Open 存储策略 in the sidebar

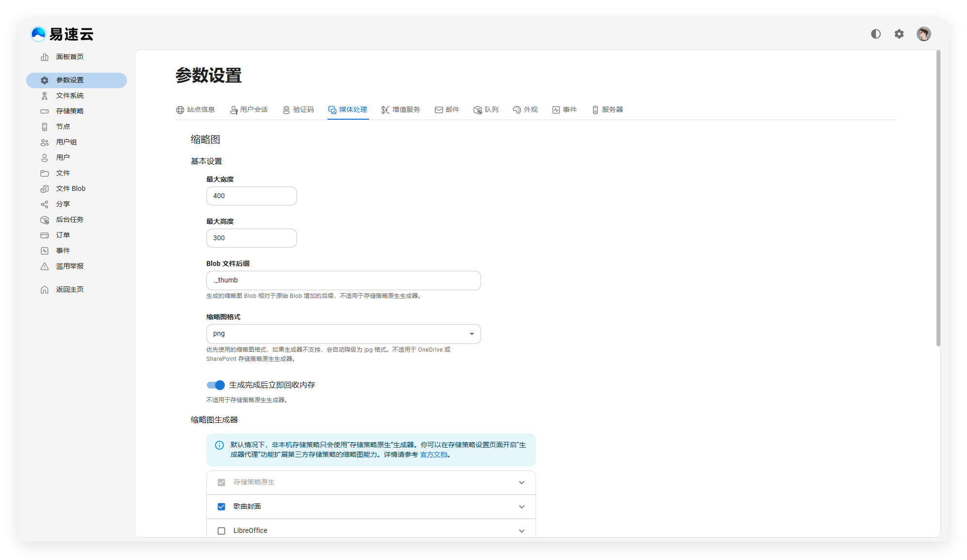tap(69, 111)
